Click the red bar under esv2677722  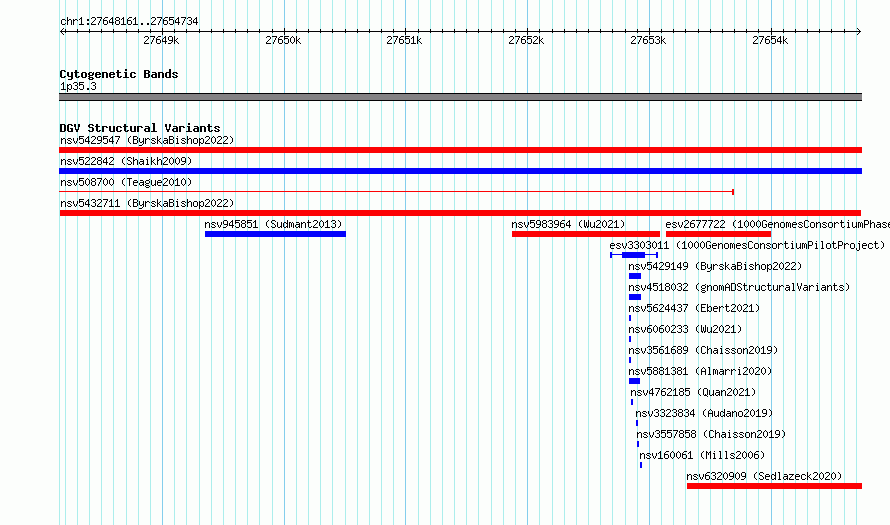pyautogui.click(x=718, y=234)
